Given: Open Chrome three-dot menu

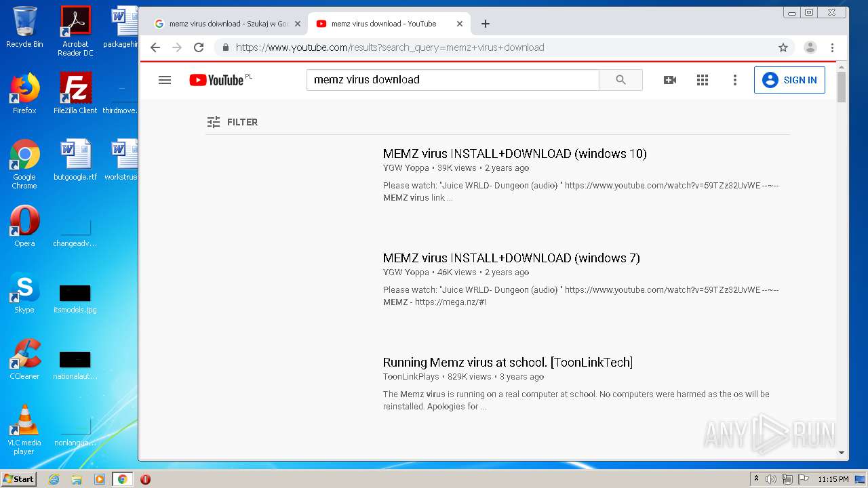Looking at the screenshot, I should click(x=832, y=47).
